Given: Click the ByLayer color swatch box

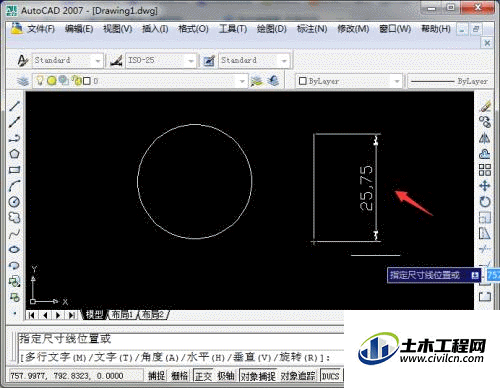Looking at the screenshot, I should pos(302,81).
